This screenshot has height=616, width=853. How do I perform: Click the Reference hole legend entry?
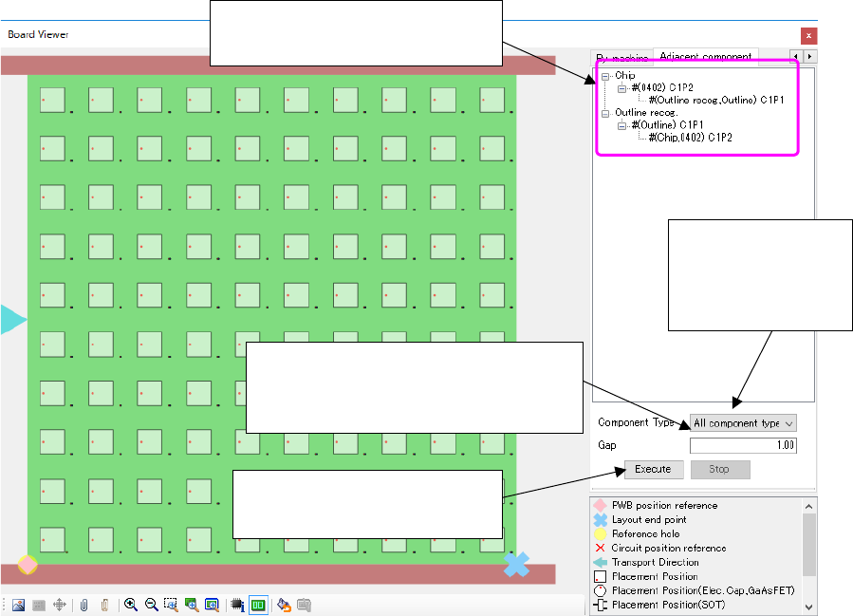point(637,533)
